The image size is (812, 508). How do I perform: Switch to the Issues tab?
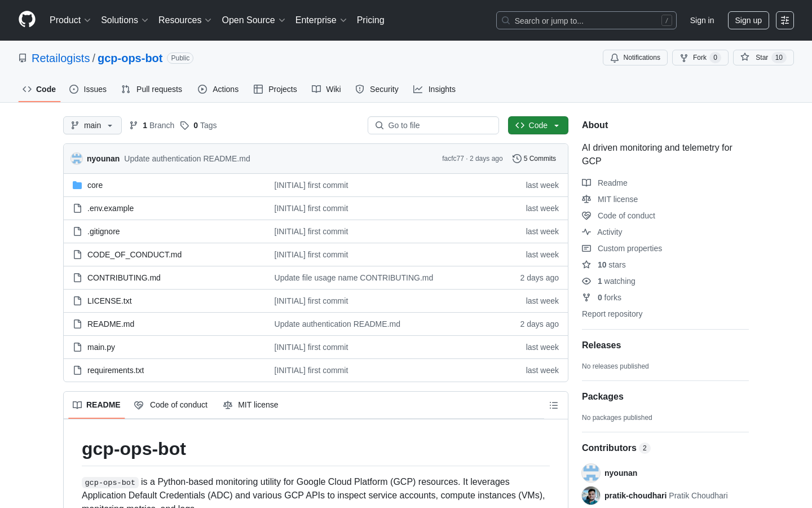pyautogui.click(x=88, y=89)
